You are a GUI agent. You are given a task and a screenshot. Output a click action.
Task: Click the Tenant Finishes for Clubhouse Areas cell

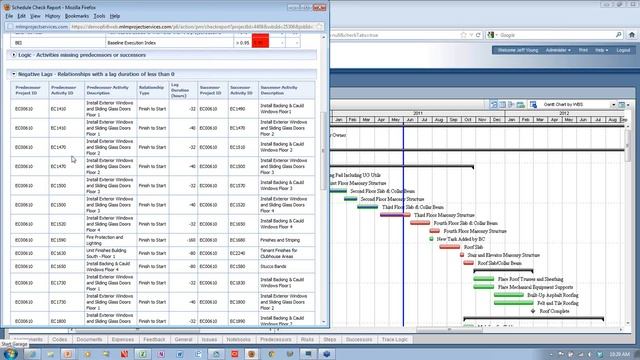[287, 253]
